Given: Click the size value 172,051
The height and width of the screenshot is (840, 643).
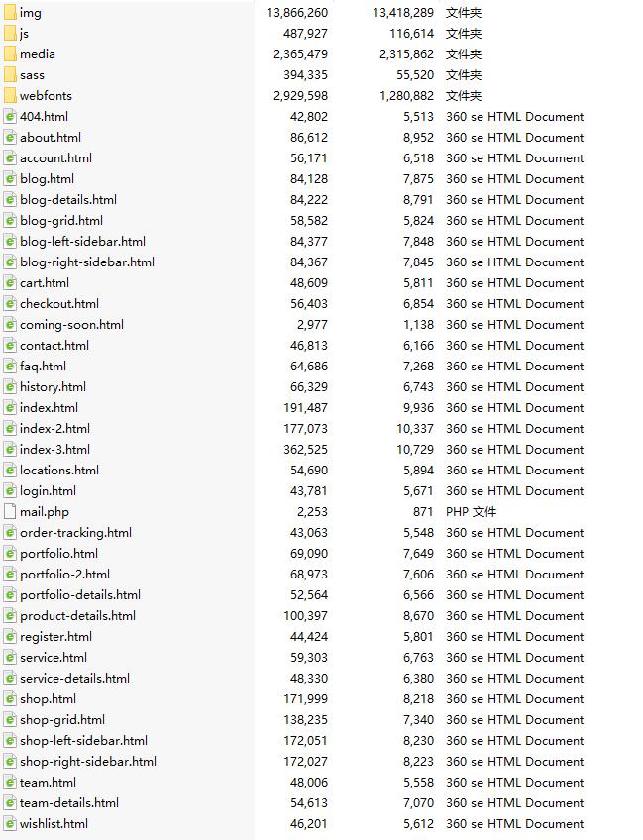Looking at the screenshot, I should tap(305, 741).
